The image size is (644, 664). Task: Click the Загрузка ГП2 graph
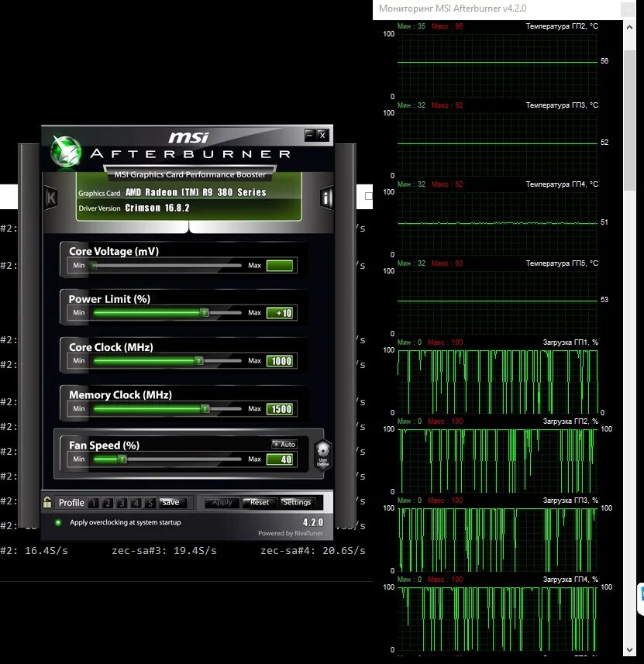(498, 461)
